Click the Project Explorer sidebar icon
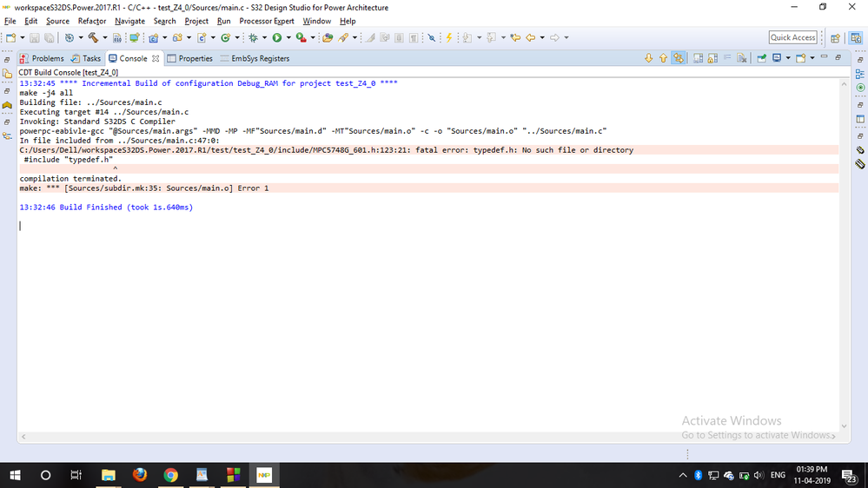The width and height of the screenshot is (868, 488). pyautogui.click(x=7, y=74)
